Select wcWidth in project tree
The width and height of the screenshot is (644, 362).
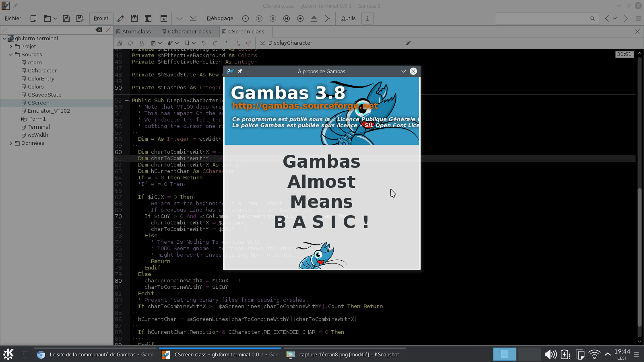tap(38, 135)
